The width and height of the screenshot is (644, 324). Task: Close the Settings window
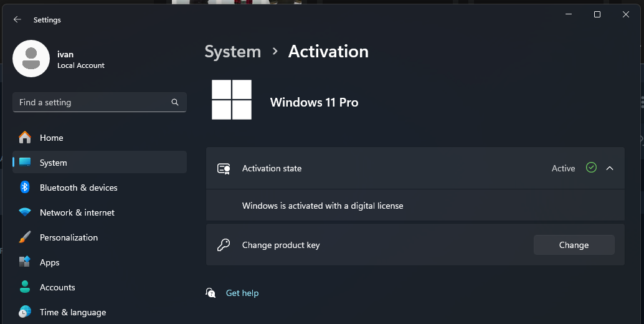pyautogui.click(x=625, y=14)
